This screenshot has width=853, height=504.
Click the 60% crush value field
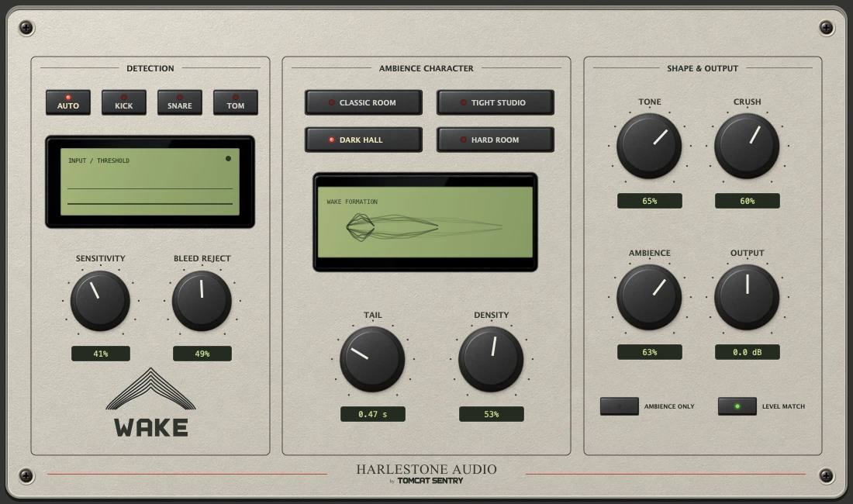[748, 201]
